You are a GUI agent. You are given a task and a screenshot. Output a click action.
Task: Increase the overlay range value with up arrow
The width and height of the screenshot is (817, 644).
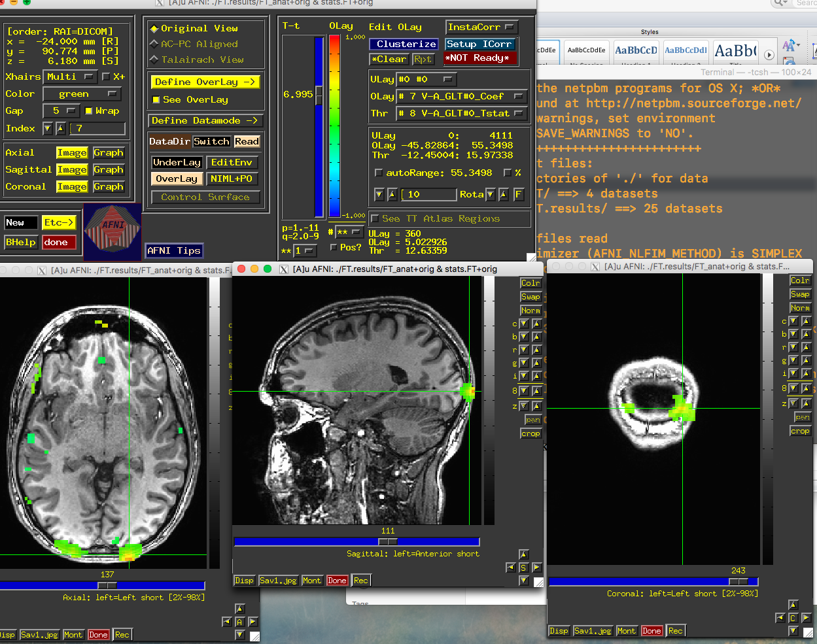click(x=392, y=194)
